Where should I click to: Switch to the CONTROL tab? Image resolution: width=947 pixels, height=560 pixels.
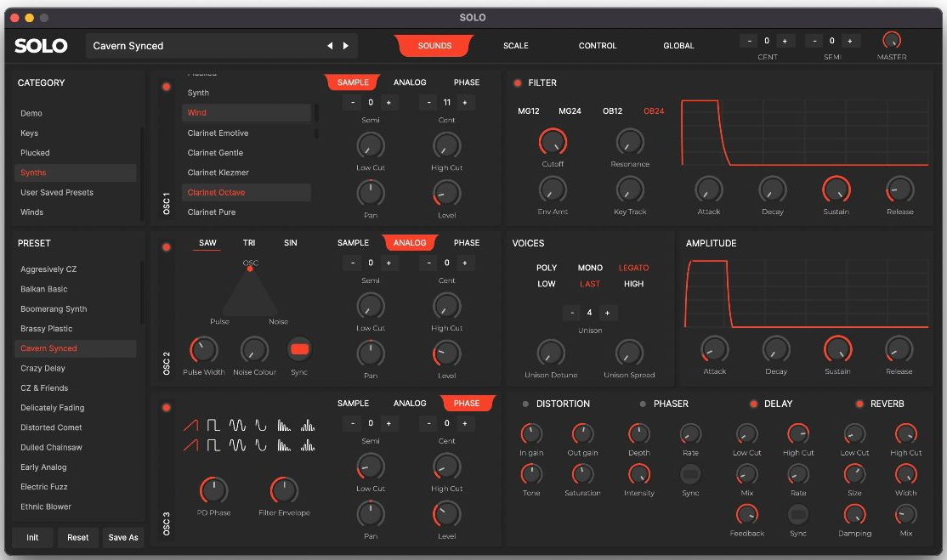pos(598,46)
